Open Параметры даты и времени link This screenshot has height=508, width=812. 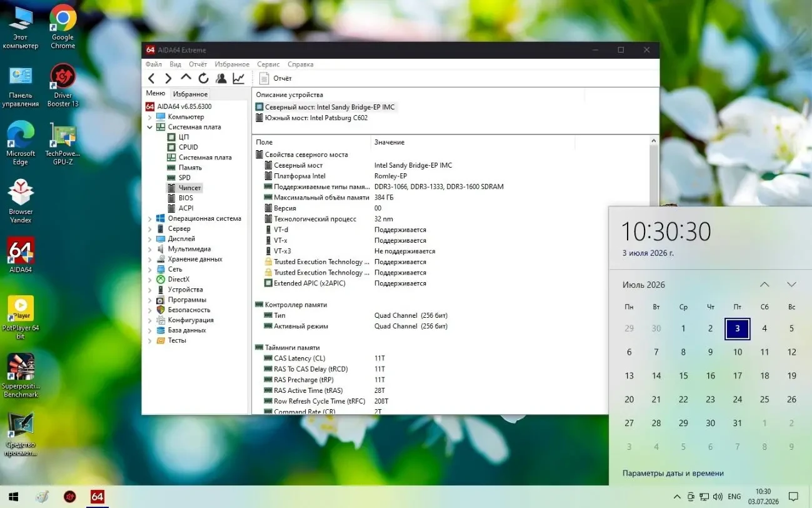pos(673,474)
